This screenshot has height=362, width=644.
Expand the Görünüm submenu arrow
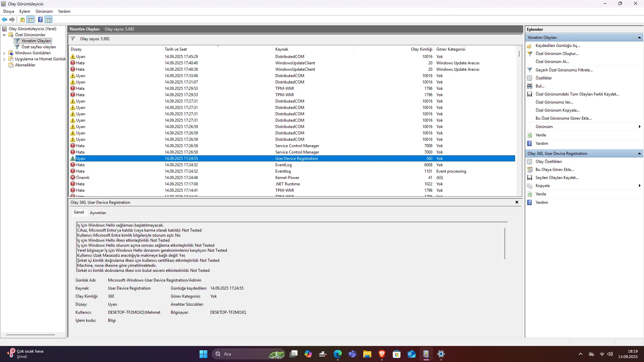[640, 127]
